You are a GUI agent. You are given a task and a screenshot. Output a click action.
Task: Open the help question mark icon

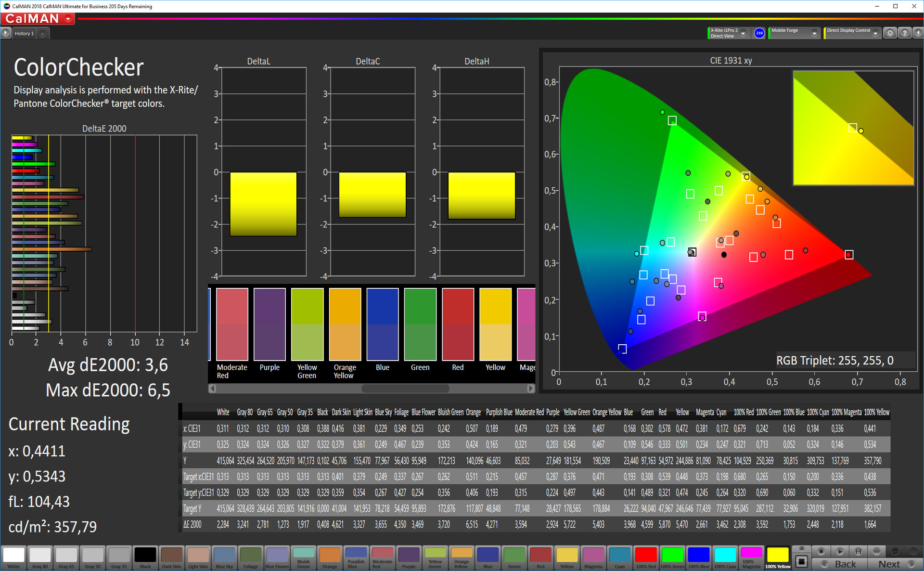pyautogui.click(x=905, y=33)
